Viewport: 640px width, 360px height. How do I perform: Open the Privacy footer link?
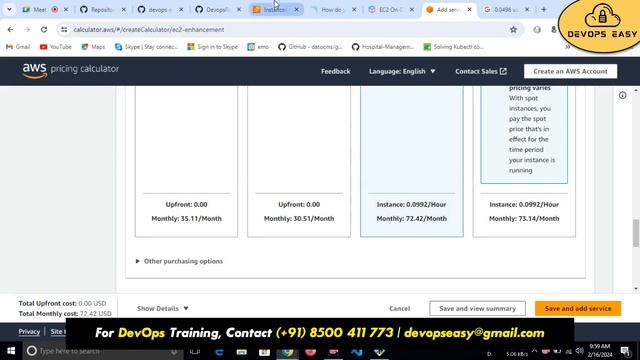[x=29, y=331]
